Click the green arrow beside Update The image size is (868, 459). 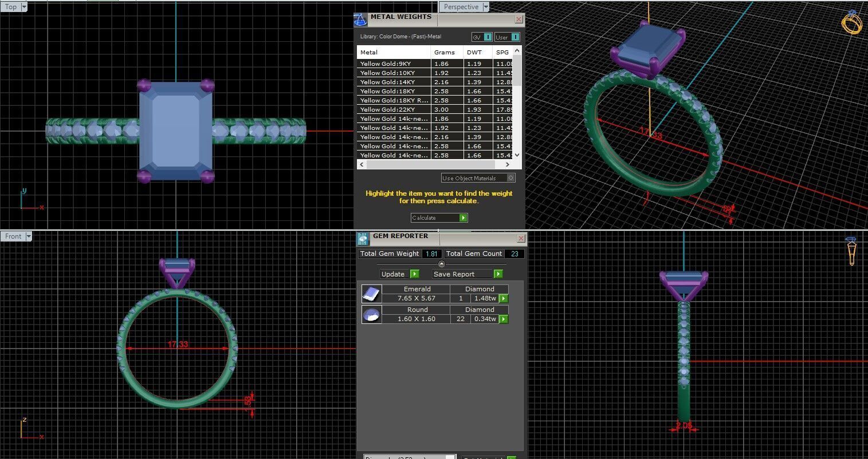(415, 274)
